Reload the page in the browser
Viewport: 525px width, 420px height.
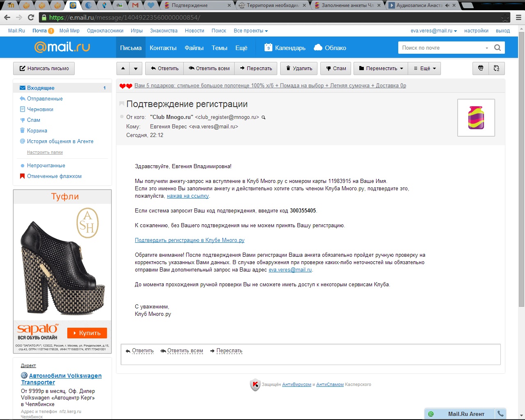[x=31, y=17]
